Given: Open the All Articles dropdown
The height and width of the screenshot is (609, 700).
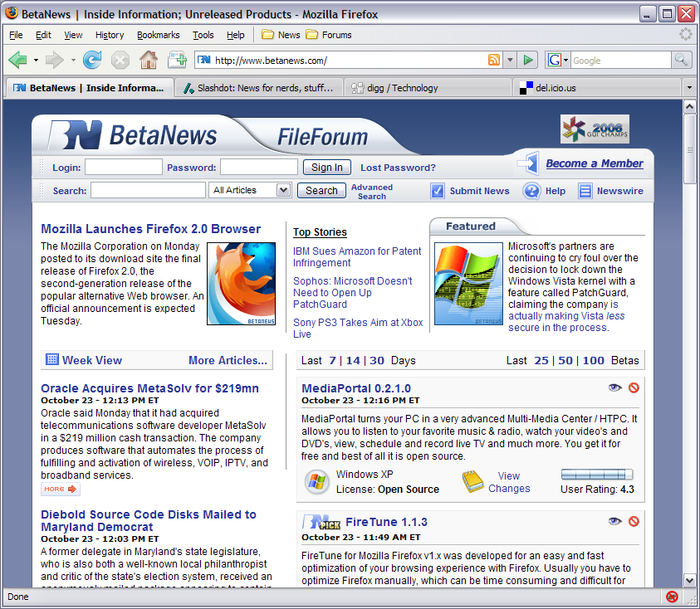Looking at the screenshot, I should coord(250,190).
